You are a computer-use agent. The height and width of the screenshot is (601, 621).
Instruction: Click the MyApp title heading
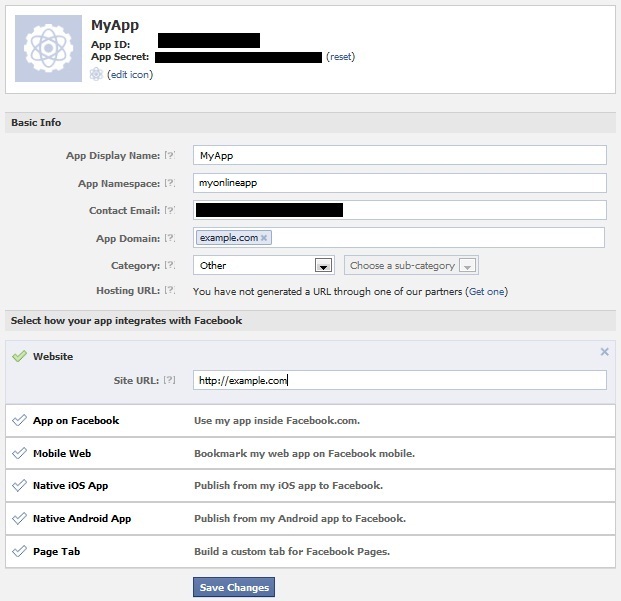(115, 25)
